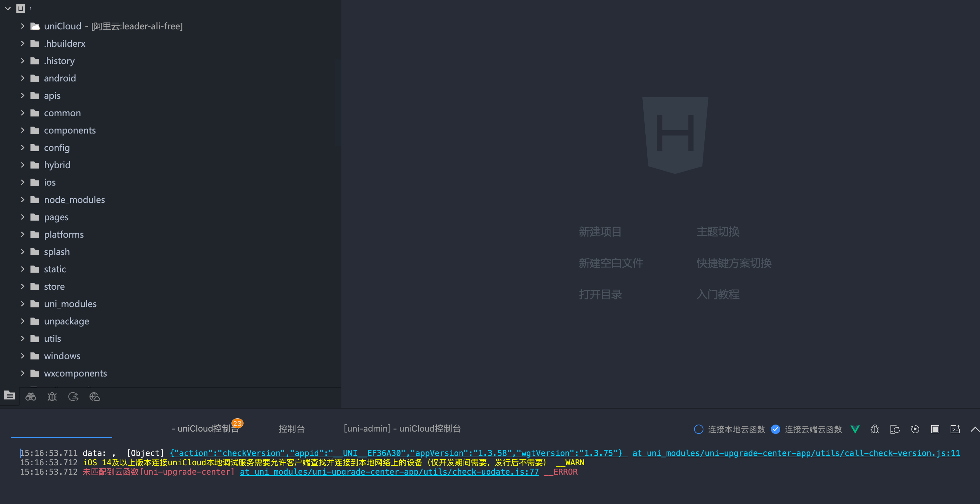Open call-check-version.js:11 log link
Image resolution: width=980 pixels, height=504 pixels.
(x=796, y=453)
